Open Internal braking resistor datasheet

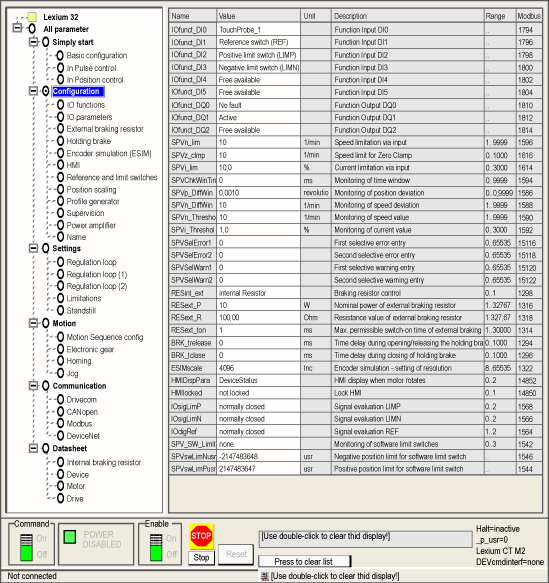coord(104,463)
